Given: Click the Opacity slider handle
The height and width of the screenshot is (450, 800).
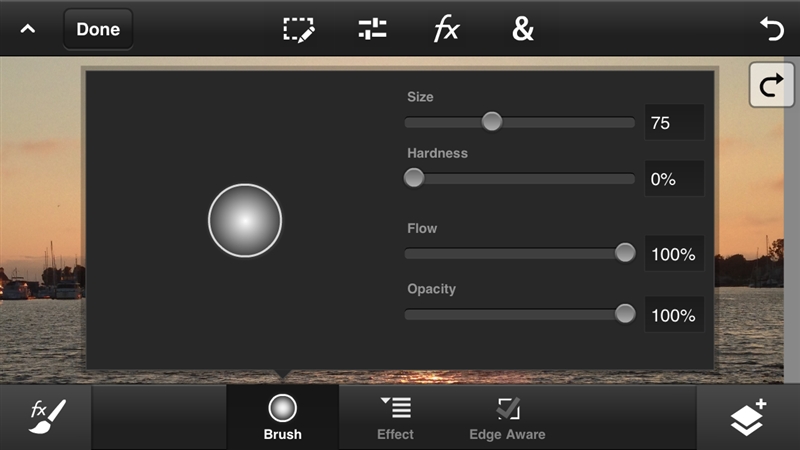Looking at the screenshot, I should point(625,314).
